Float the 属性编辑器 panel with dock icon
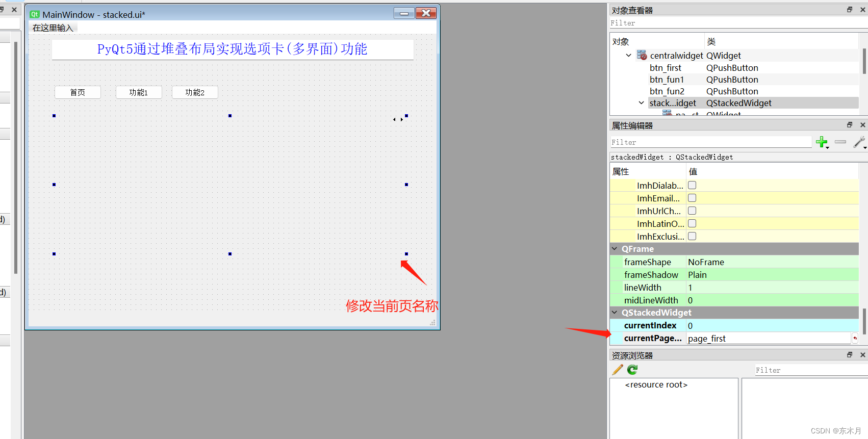Screen dimensions: 868x439 [x=850, y=125]
